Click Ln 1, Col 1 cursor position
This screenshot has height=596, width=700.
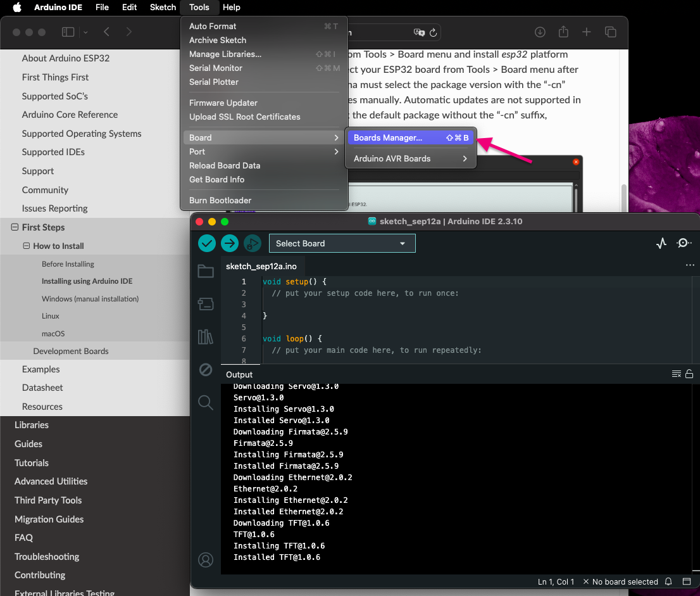[x=556, y=581]
